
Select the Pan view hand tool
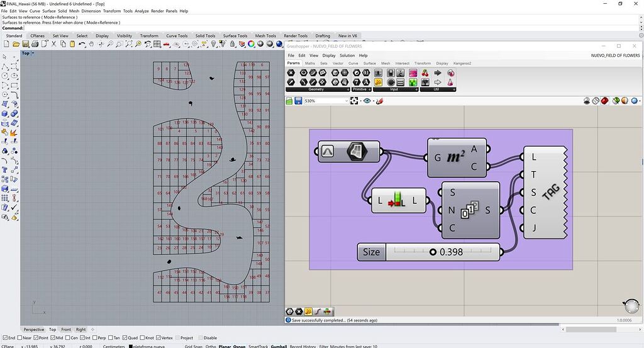click(x=91, y=44)
